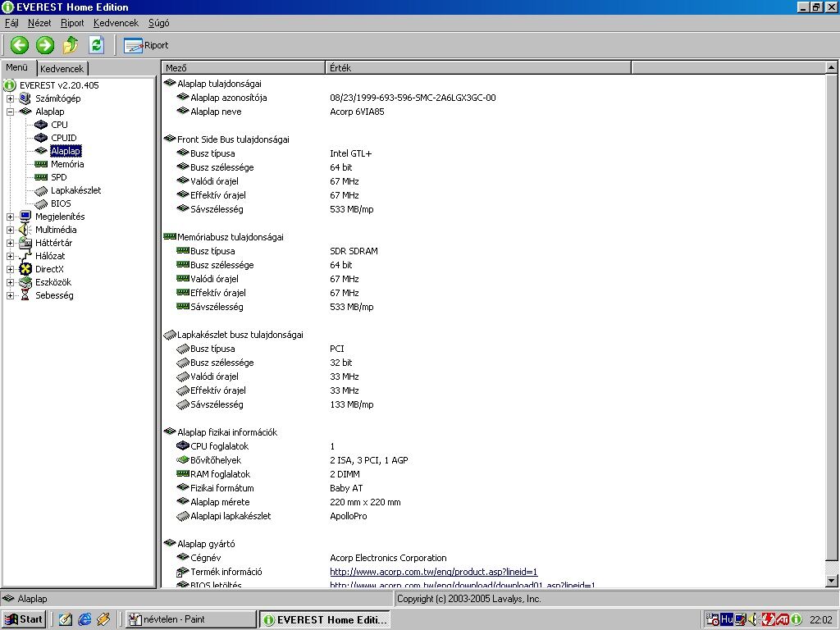Screen dimensions: 840x630
Task: Expand the Számítógép tree node
Action: (10, 98)
